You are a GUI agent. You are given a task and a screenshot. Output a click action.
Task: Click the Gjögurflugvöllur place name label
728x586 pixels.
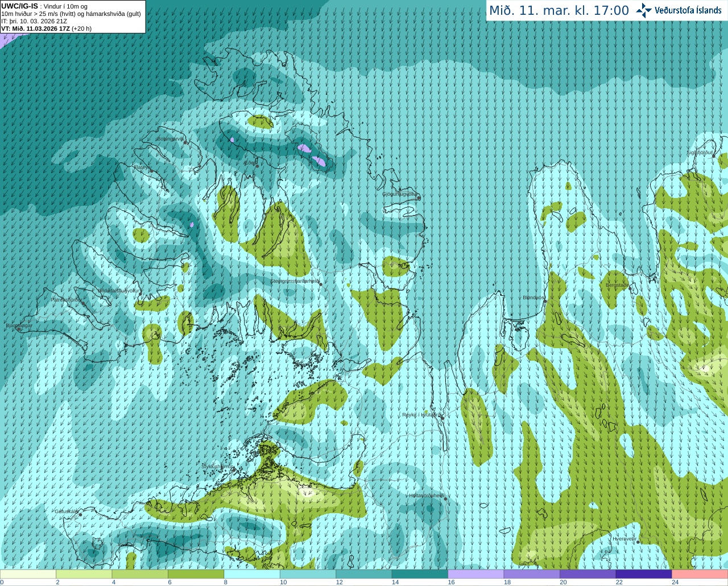(x=399, y=194)
